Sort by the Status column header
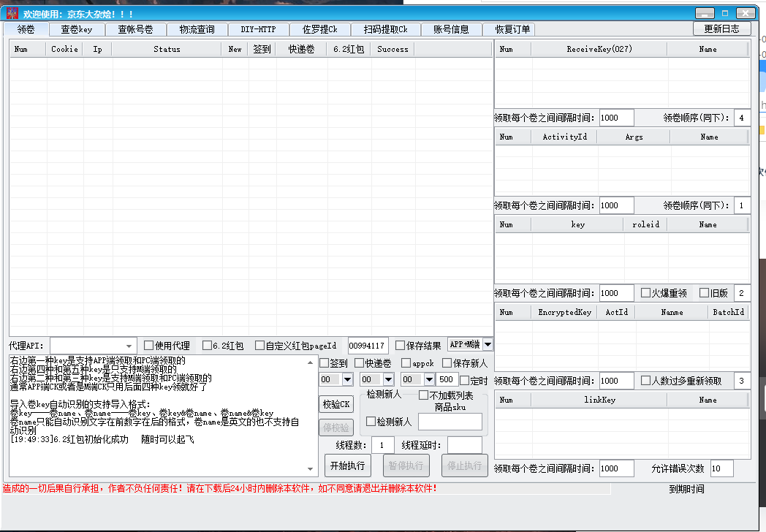 (x=167, y=49)
